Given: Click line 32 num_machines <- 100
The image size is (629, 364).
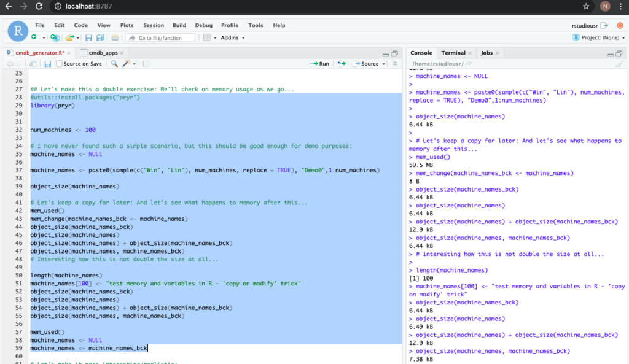Looking at the screenshot, I should click(63, 130).
